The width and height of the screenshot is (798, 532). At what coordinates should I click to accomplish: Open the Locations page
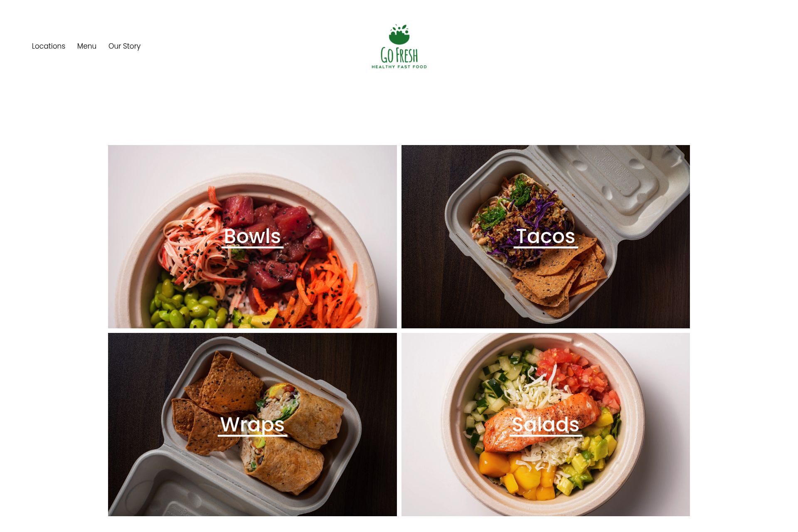click(49, 46)
